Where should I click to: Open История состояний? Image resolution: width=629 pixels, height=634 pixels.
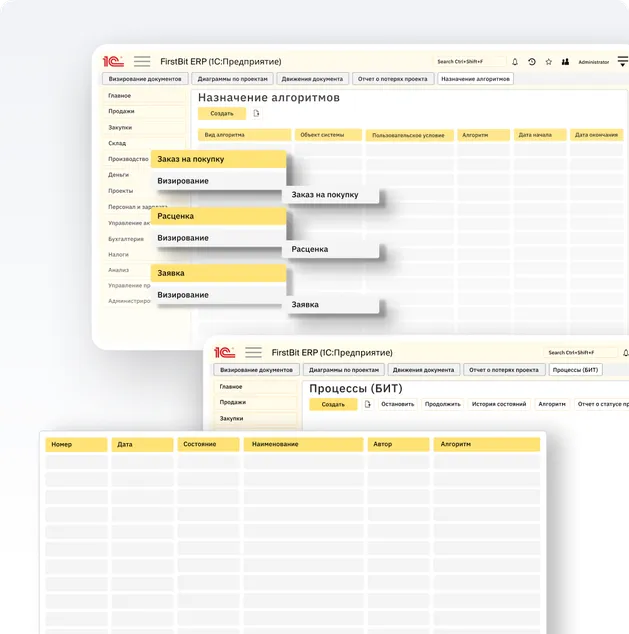tap(498, 405)
